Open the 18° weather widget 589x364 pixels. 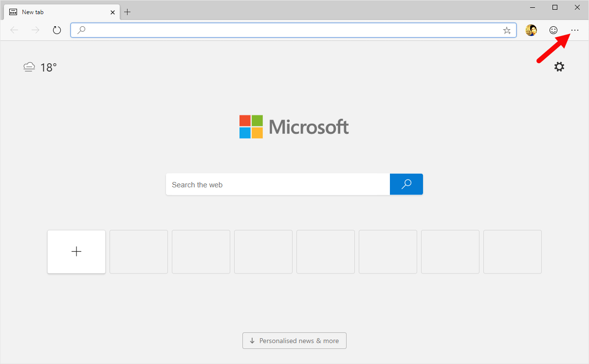(x=40, y=67)
